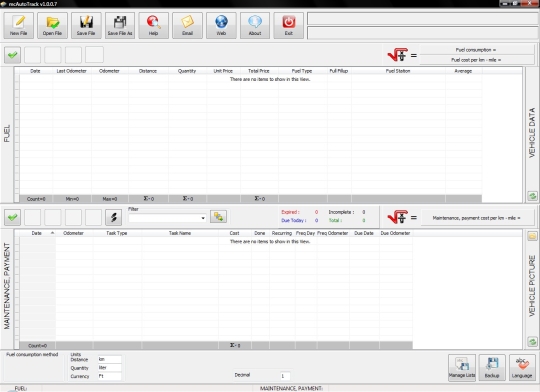This screenshot has height=392, width=540.
Task: Click the Fuel Type column header
Action: pos(302,71)
